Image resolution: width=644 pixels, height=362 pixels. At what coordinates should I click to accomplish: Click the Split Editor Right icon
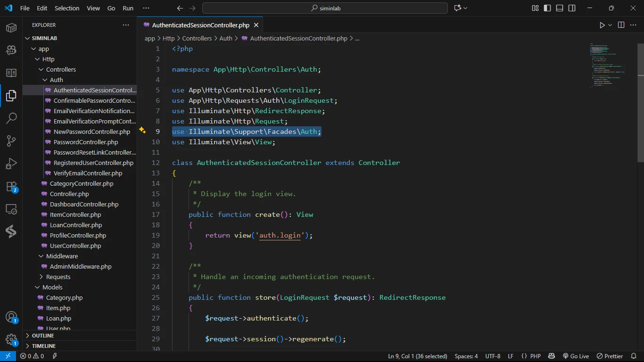coord(621,25)
